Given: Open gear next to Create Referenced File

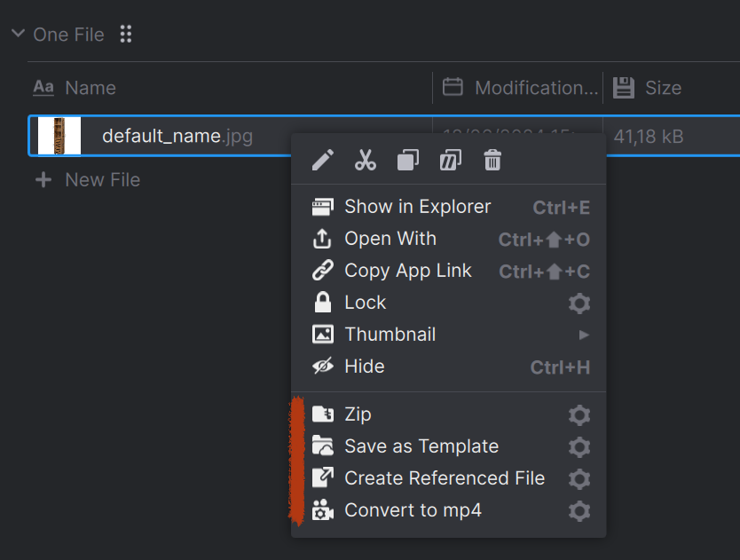Looking at the screenshot, I should tap(579, 479).
